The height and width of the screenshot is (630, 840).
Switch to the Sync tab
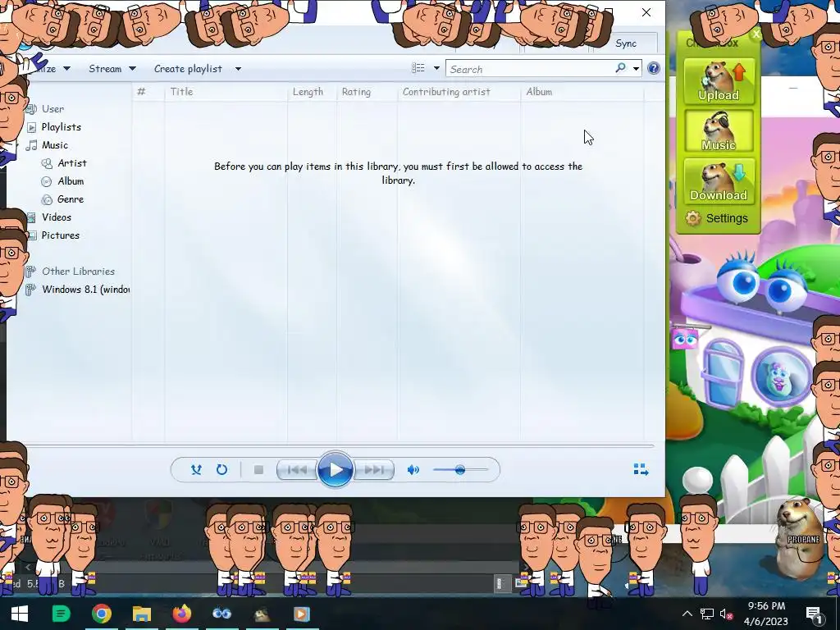coord(626,43)
